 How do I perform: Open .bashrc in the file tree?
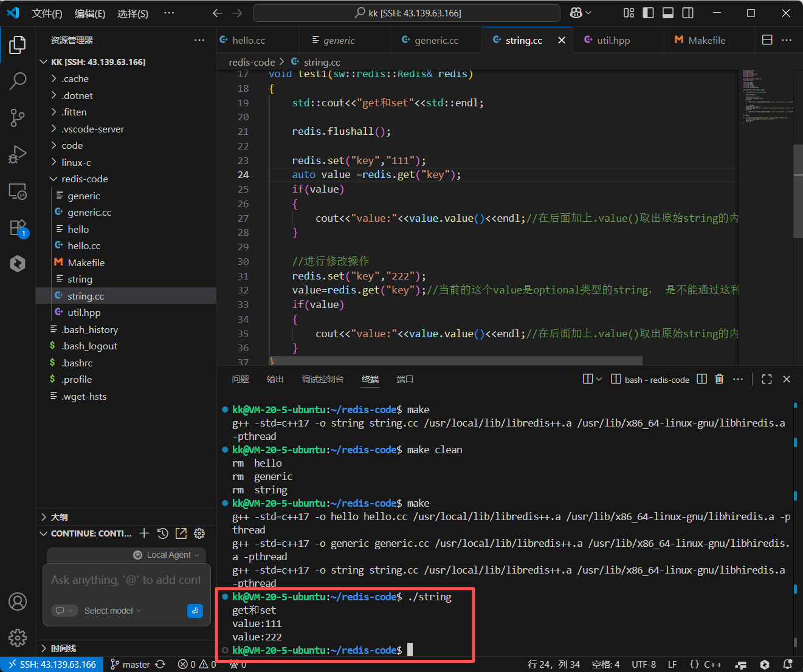click(126, 363)
